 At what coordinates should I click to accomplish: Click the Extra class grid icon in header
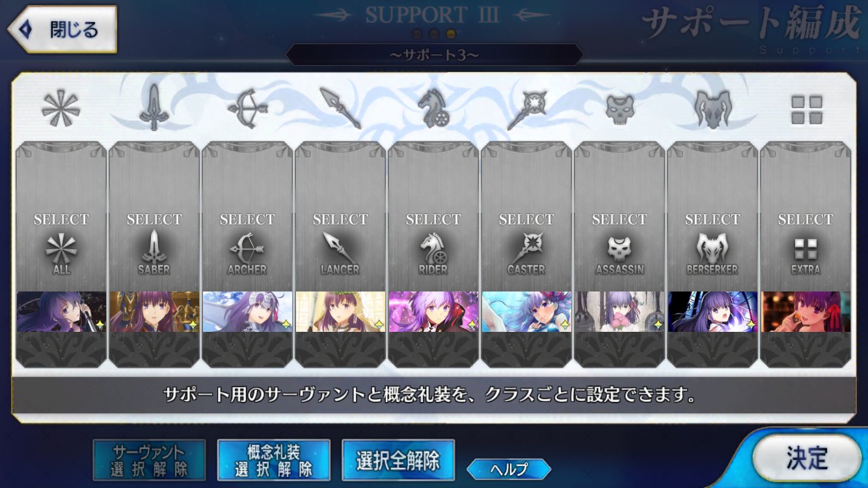[806, 109]
